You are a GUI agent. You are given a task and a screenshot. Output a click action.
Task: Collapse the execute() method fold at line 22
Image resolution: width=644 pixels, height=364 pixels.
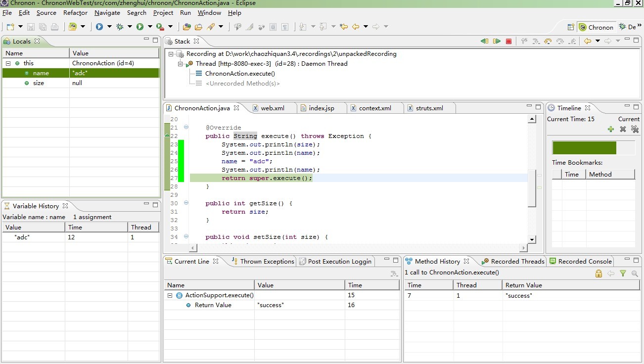tap(186, 127)
